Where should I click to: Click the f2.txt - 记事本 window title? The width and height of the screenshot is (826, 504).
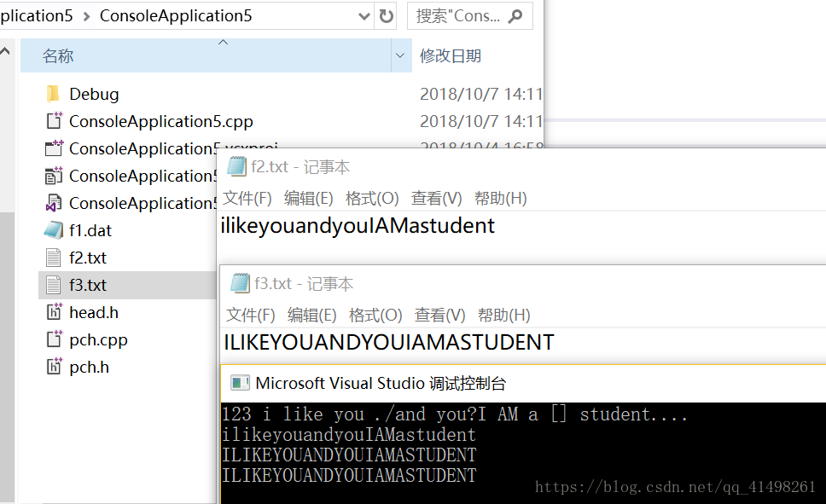300,167
